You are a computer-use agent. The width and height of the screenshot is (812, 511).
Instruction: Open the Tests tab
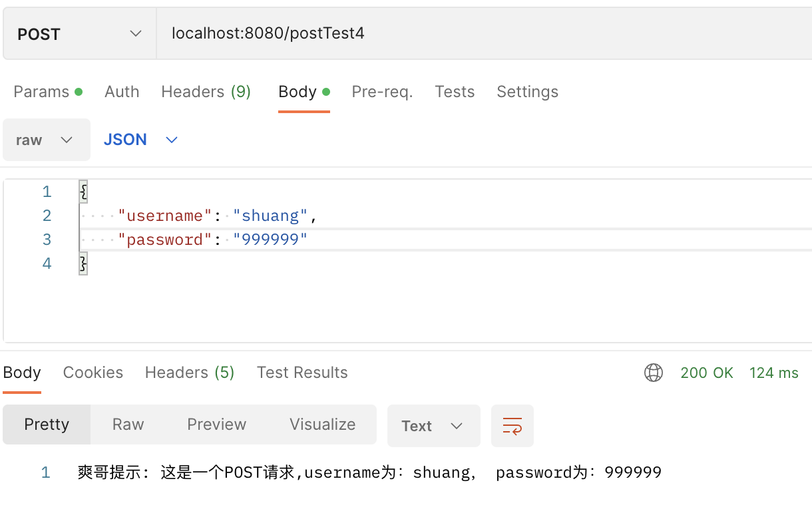click(x=455, y=92)
